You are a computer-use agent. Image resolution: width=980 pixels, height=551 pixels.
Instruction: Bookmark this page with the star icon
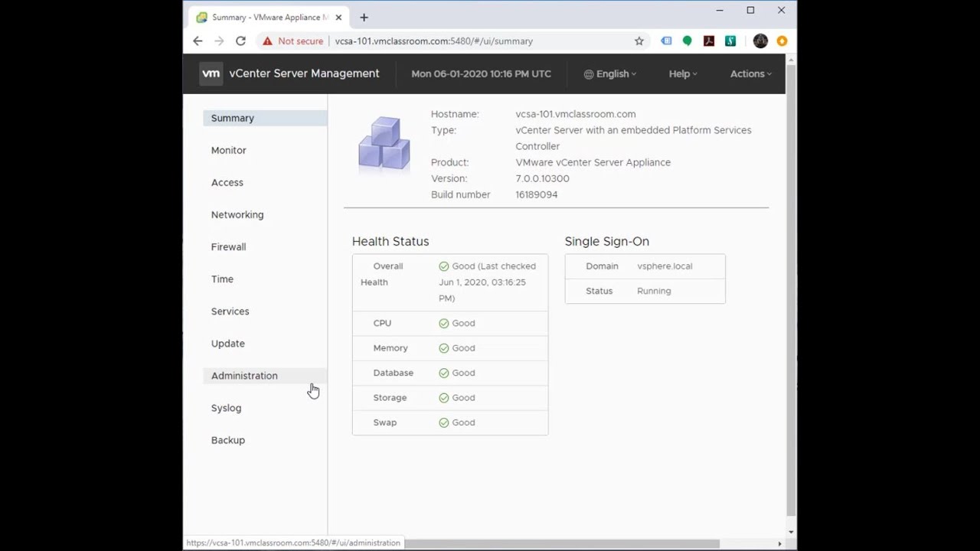click(x=639, y=41)
